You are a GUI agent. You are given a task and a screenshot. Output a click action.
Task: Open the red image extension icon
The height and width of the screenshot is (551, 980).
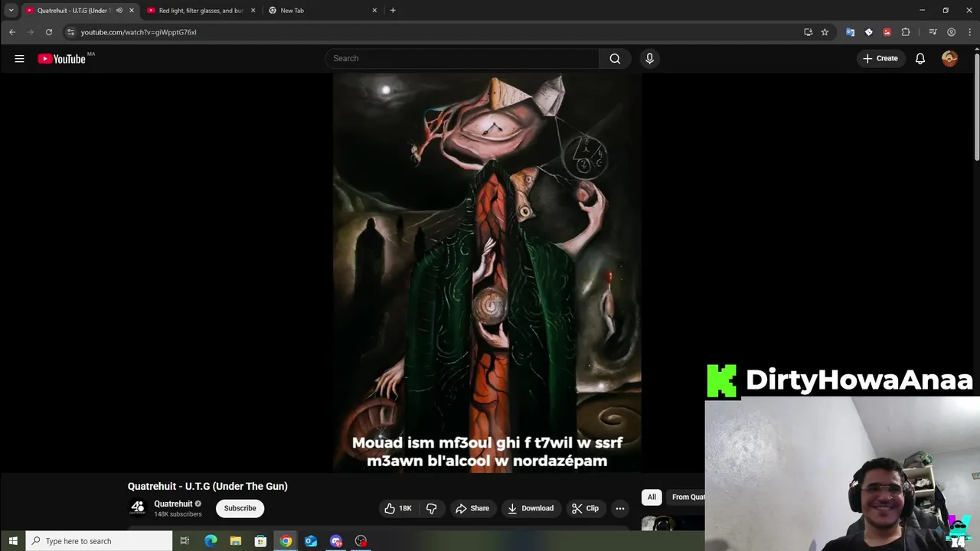pyautogui.click(x=887, y=32)
